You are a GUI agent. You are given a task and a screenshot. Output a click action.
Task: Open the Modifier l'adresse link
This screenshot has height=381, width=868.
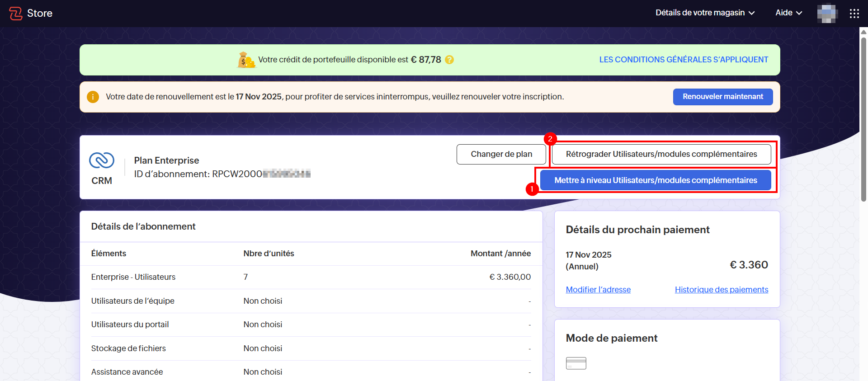click(598, 290)
